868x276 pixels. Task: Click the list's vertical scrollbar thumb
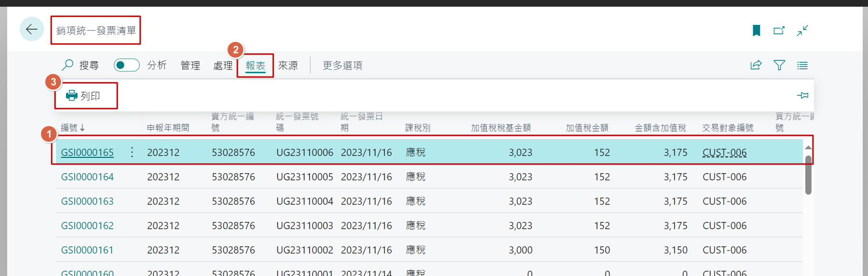click(x=808, y=175)
